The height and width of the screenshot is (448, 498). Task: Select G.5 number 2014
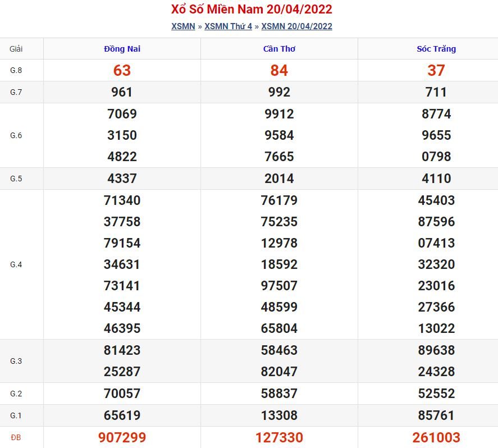(279, 179)
